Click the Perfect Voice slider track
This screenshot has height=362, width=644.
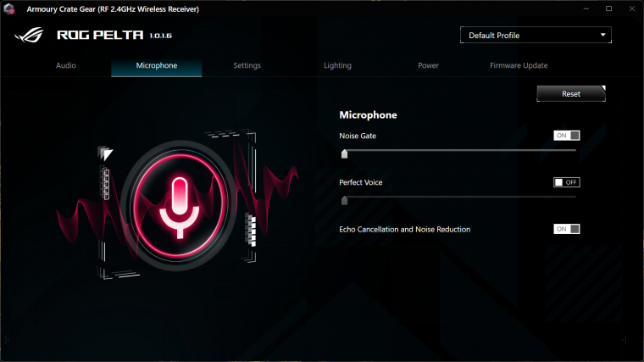click(458, 197)
